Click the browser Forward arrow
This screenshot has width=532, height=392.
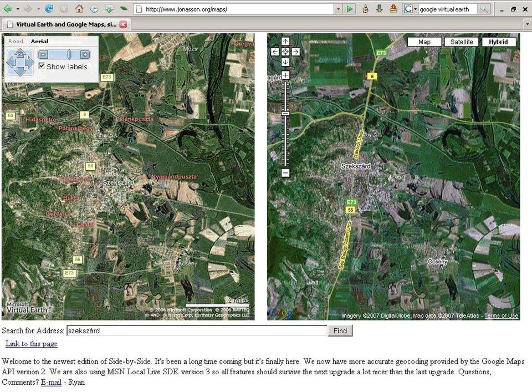coord(28,9)
